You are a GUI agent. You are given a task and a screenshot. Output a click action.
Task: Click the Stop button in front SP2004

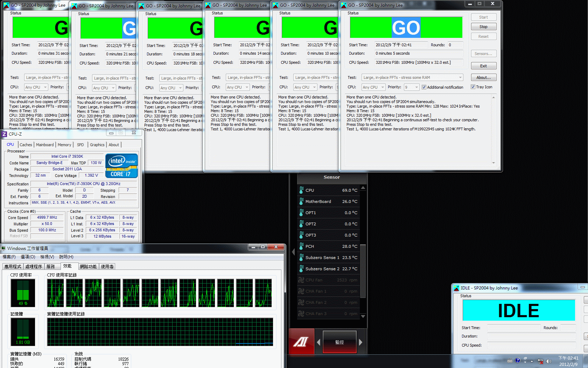click(483, 27)
